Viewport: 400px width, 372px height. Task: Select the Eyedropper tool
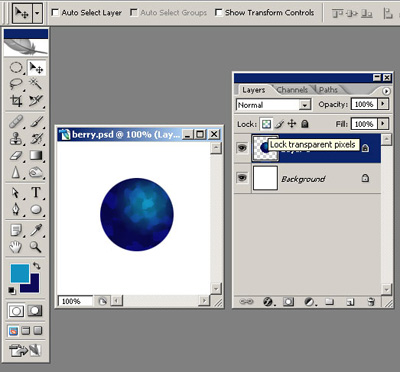click(x=36, y=230)
